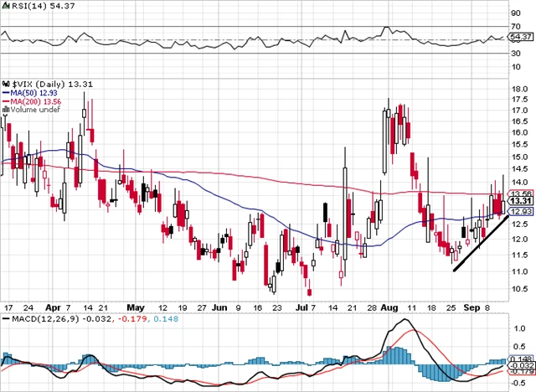Click the Sep label on date axis
The height and width of the screenshot is (392, 536).
pyautogui.click(x=472, y=307)
